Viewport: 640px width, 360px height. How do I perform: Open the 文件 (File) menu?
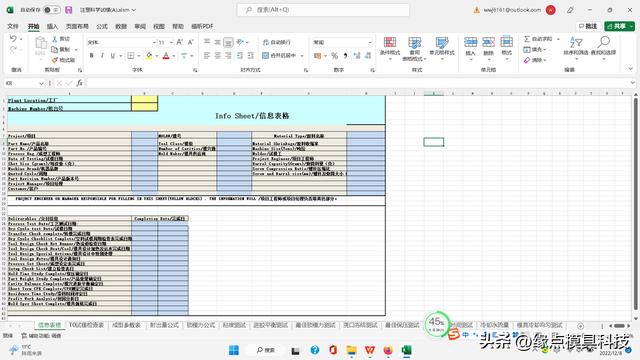[13, 26]
